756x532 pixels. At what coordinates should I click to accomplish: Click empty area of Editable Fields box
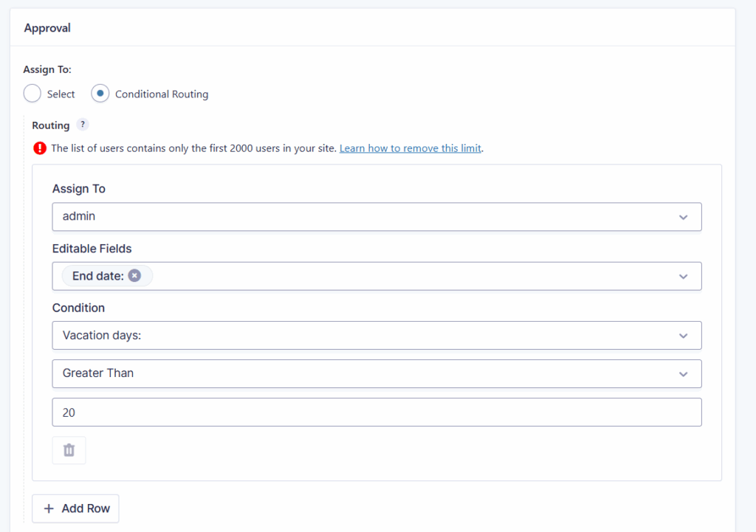tap(406, 276)
